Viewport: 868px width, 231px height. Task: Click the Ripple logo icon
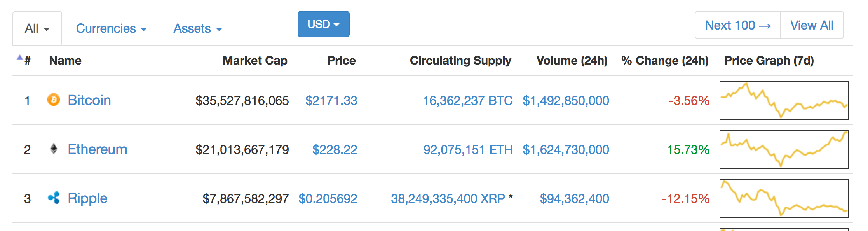[x=54, y=198]
